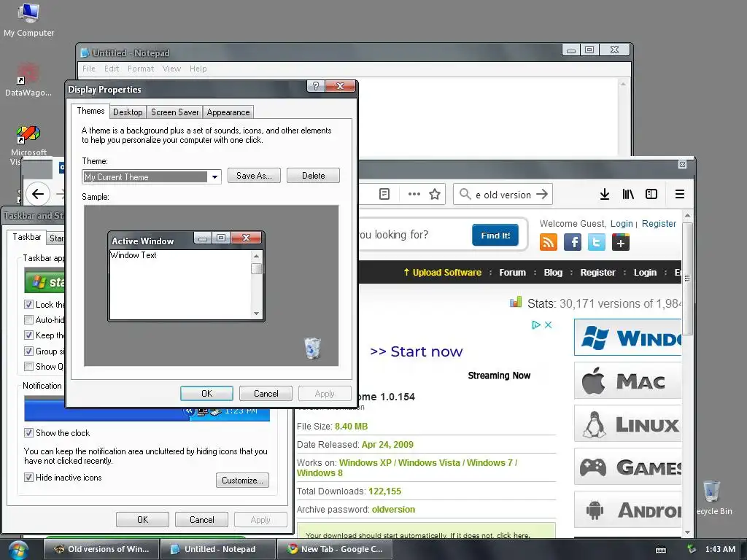Open the Notepad File menu
Screen dimensions: 747x560
88,69
